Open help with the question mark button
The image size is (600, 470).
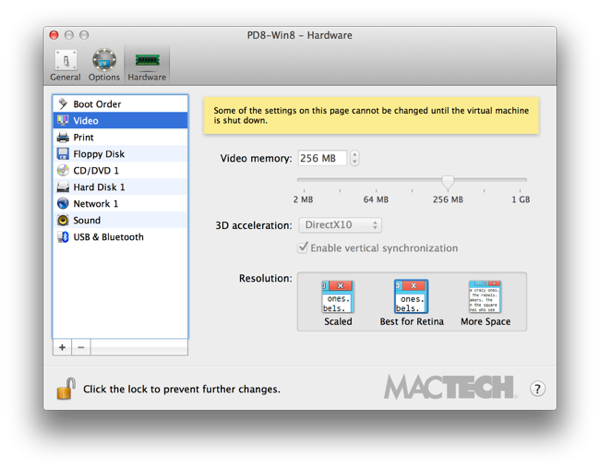(x=537, y=389)
